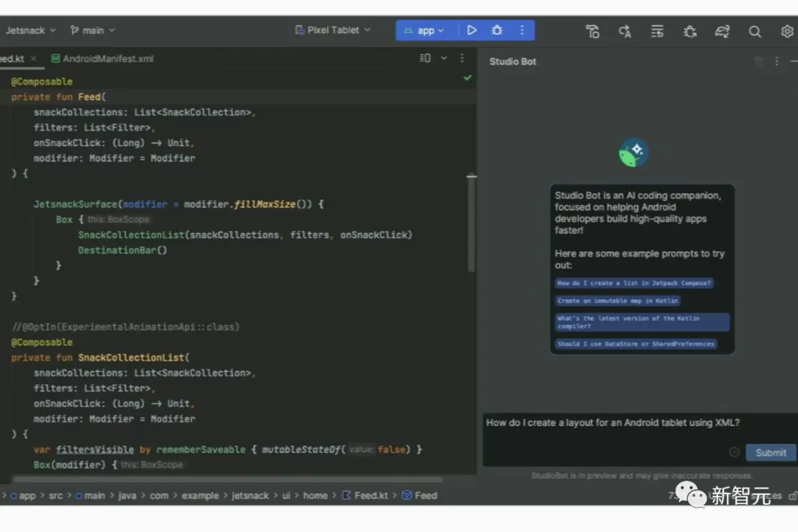798x532 pixels.
Task: Run the app with the play icon
Action: [x=471, y=30]
